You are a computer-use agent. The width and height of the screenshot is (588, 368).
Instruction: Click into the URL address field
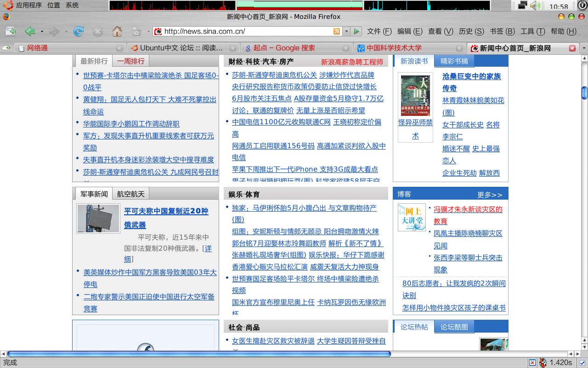pyautogui.click(x=247, y=31)
